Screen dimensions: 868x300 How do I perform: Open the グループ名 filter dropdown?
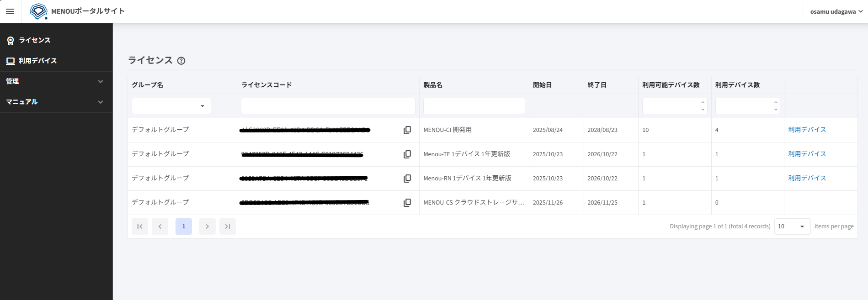coord(171,106)
